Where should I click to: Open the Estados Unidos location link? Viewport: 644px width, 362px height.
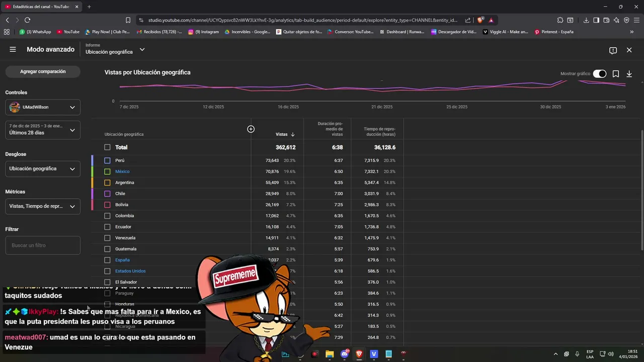(x=130, y=271)
